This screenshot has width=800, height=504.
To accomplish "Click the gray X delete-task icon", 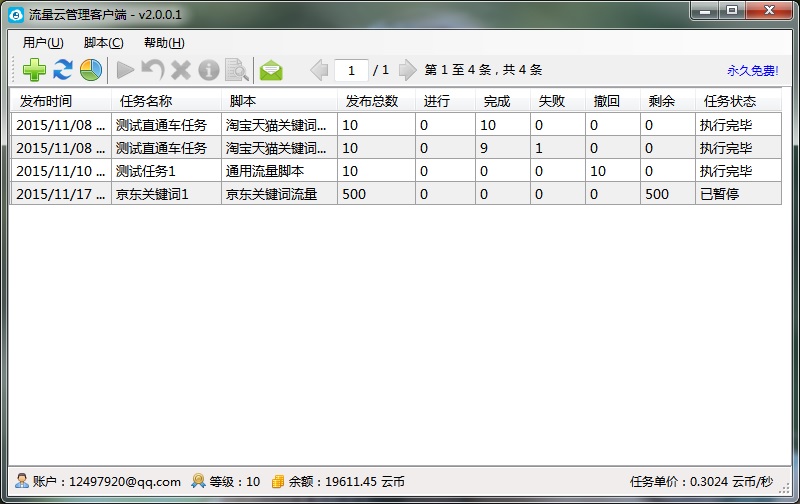I will click(x=181, y=70).
